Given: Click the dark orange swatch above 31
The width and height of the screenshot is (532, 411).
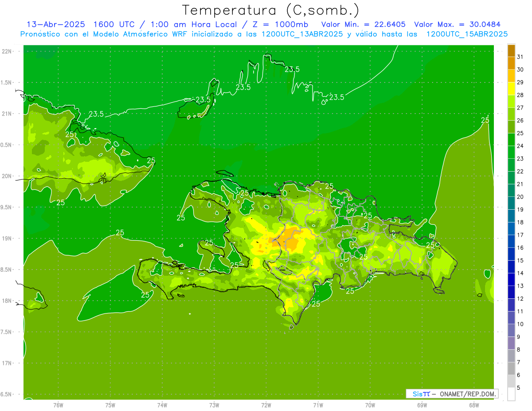Looking at the screenshot, I should [511, 51].
